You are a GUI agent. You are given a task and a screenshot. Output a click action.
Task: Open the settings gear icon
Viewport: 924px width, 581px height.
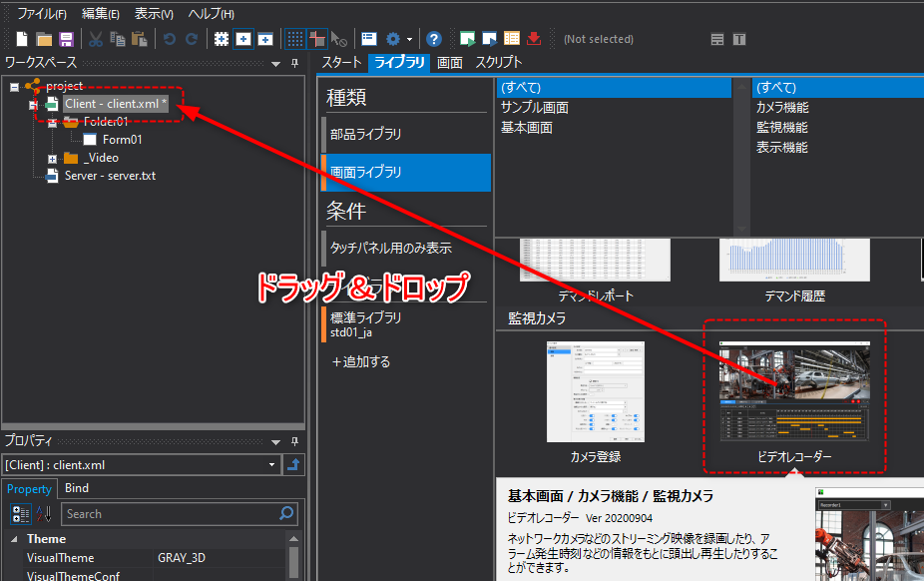pyautogui.click(x=390, y=38)
